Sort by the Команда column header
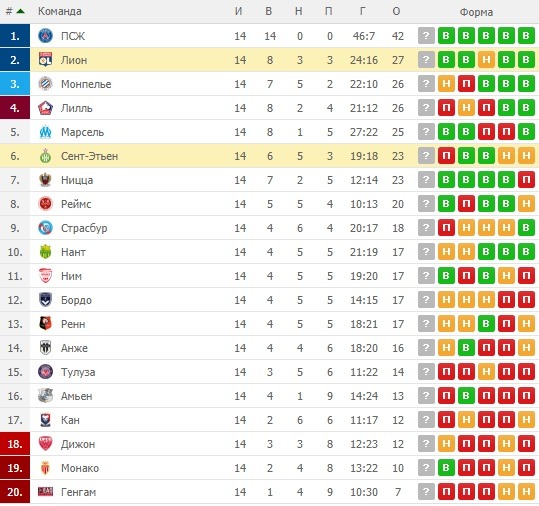Image resolution: width=539 pixels, height=506 pixels. coord(60,11)
